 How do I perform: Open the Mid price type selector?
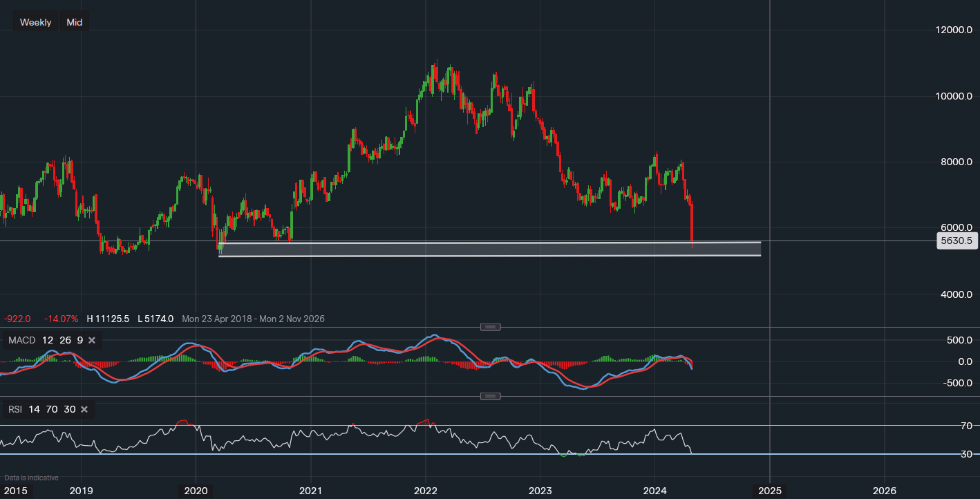click(74, 22)
